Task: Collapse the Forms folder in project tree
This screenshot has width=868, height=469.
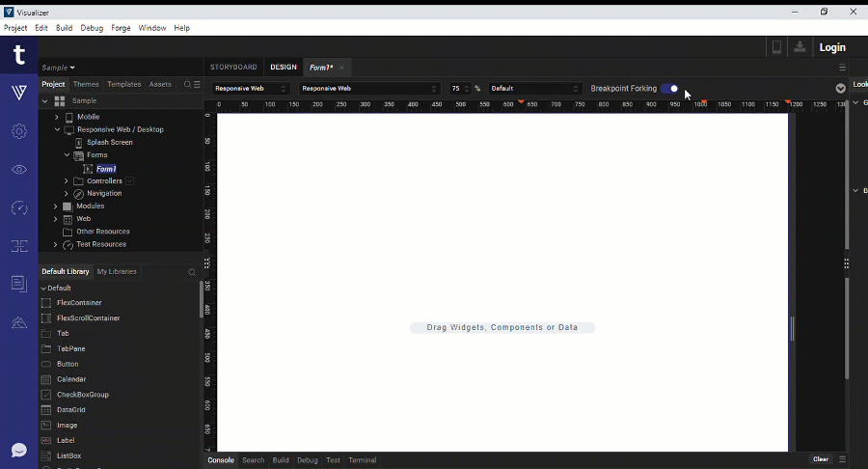Action: 67,155
